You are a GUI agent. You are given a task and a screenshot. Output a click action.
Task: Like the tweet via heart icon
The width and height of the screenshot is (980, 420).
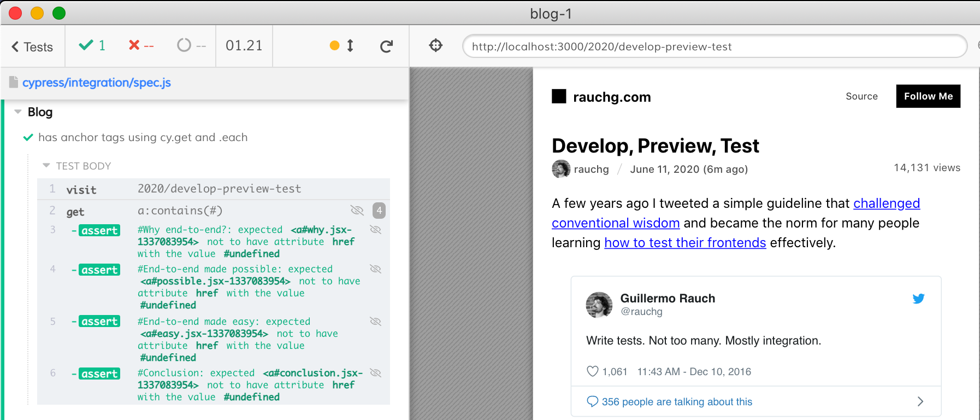[592, 371]
